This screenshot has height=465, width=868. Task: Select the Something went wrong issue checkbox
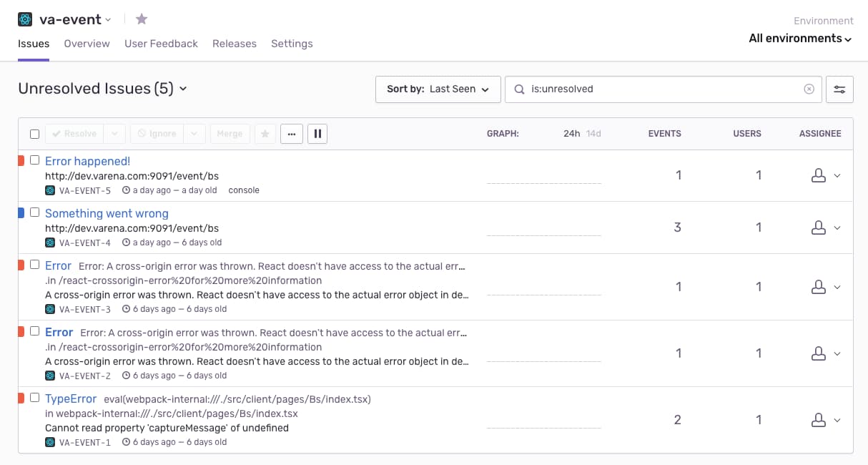[x=34, y=212]
